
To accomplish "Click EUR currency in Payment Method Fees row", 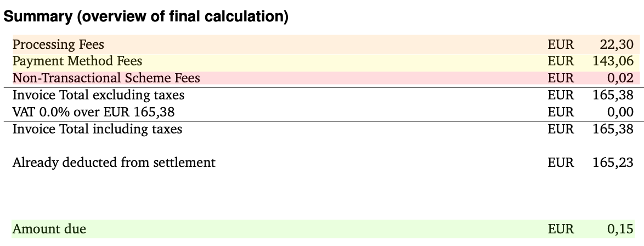I will (561, 62).
